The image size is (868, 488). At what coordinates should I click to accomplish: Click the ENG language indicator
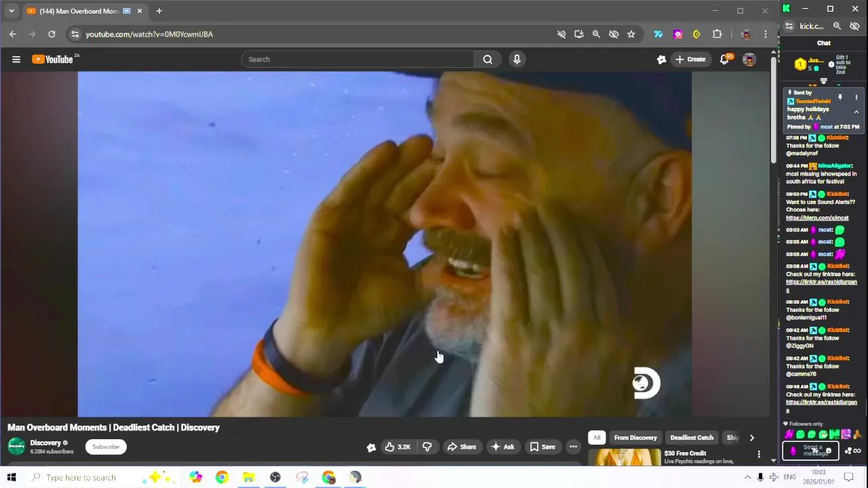pyautogui.click(x=789, y=477)
